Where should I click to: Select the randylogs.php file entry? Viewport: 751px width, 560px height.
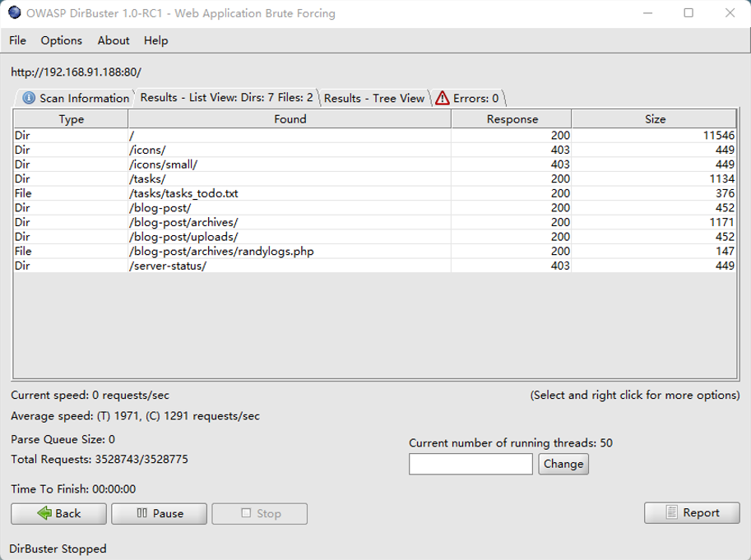(374, 252)
